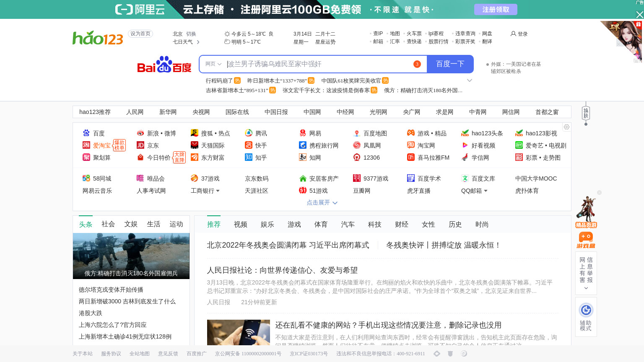Click the 辅助模式 accessibility icon
644x362 pixels.
(x=586, y=310)
